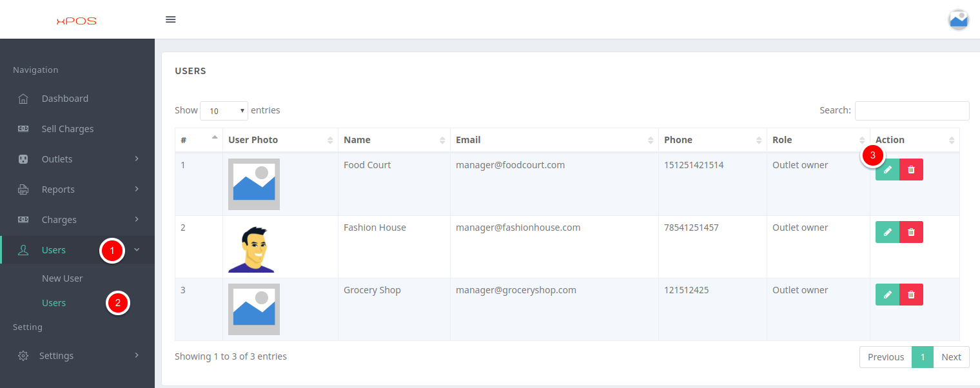Click email manager@fashionhouse.com

point(518,228)
